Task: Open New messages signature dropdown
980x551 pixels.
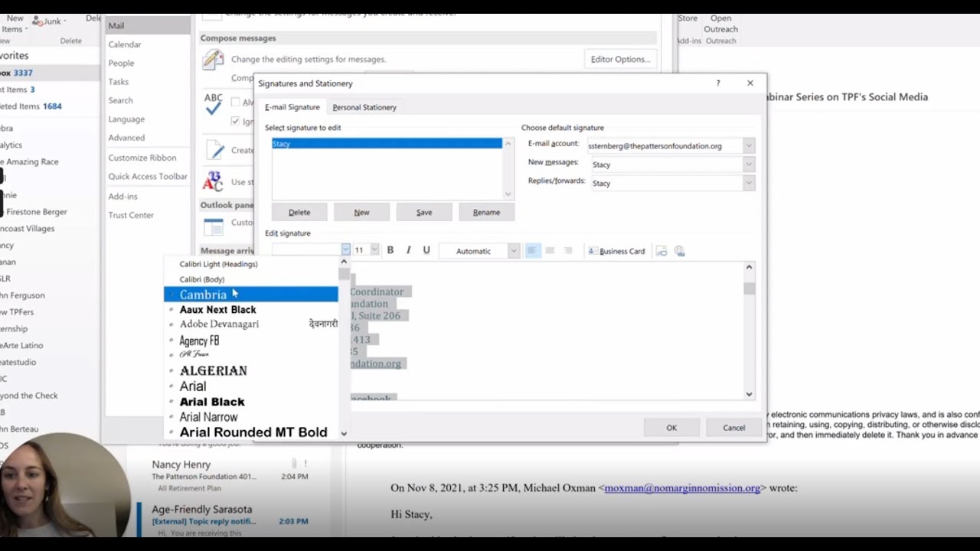Action: tap(749, 164)
